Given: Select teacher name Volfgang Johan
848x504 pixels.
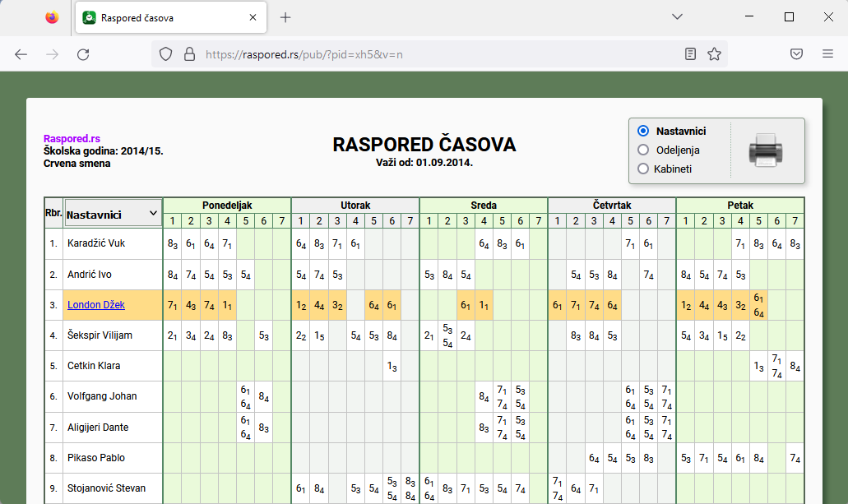Looking at the screenshot, I should coord(102,396).
